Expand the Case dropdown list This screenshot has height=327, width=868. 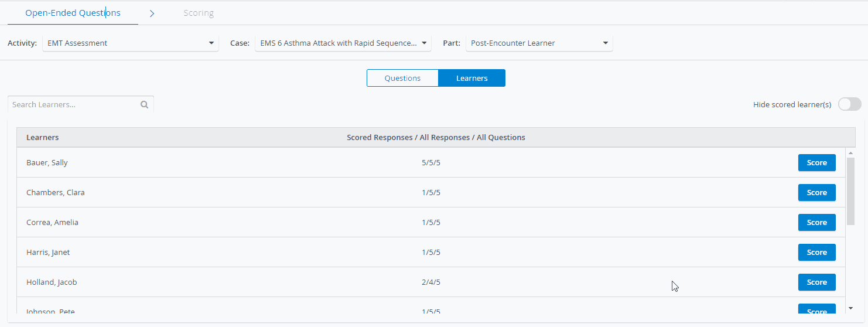[x=343, y=43]
